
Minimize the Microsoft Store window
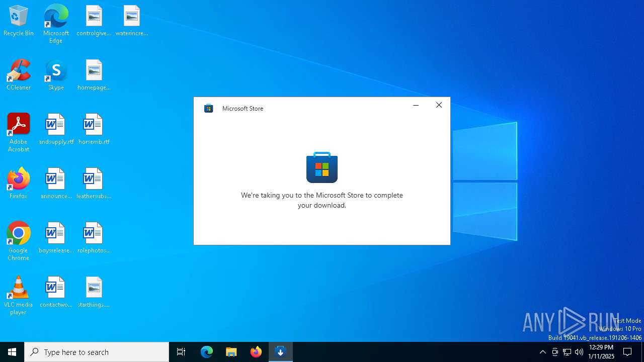coord(416,105)
